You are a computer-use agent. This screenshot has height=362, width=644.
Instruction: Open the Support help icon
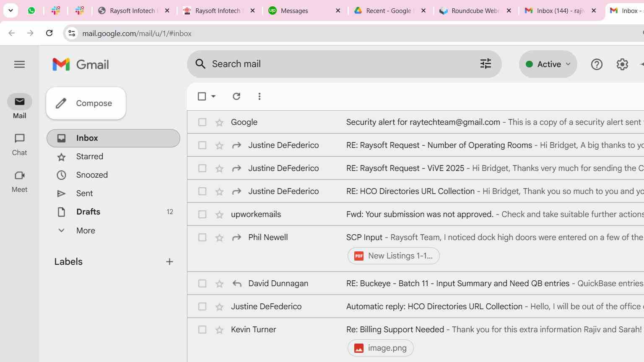tap(597, 64)
